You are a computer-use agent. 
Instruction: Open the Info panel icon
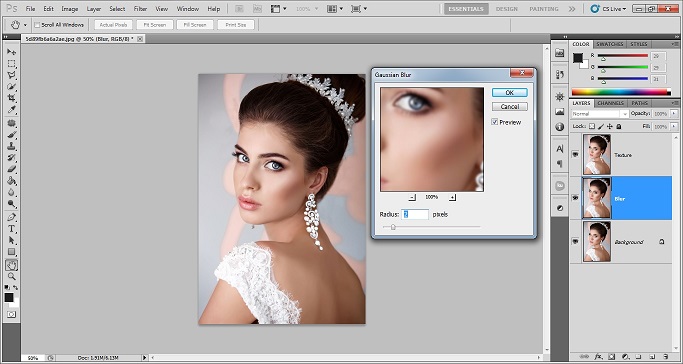coord(560,127)
